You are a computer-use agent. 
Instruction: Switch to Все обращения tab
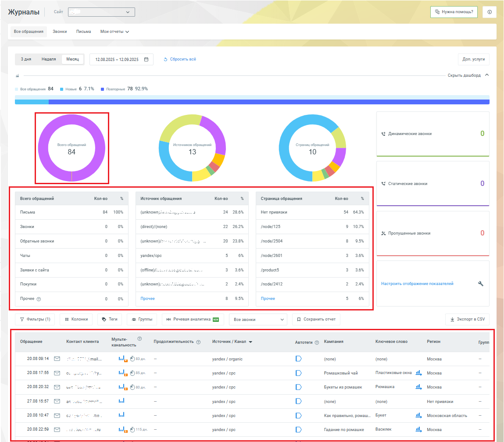tap(29, 32)
